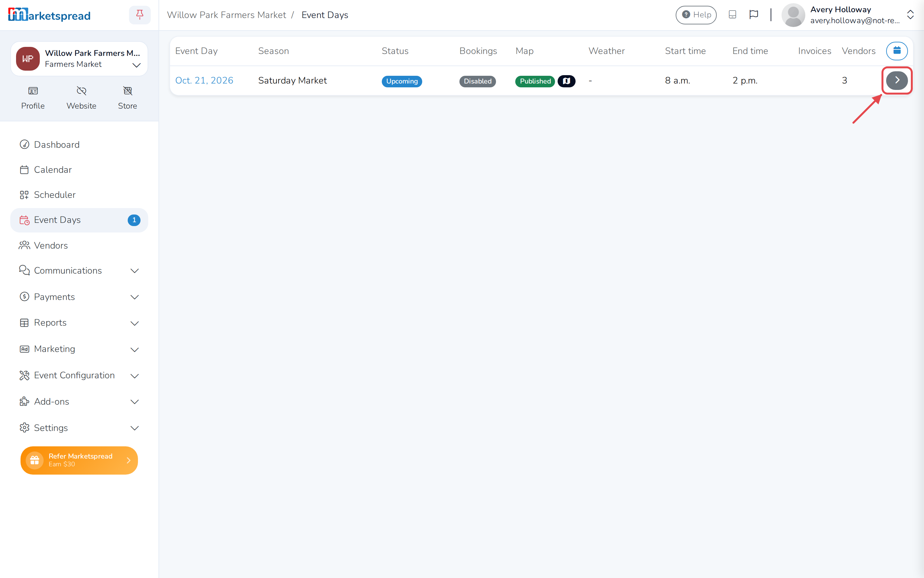
Task: Expand the Reports menu
Action: click(x=79, y=323)
